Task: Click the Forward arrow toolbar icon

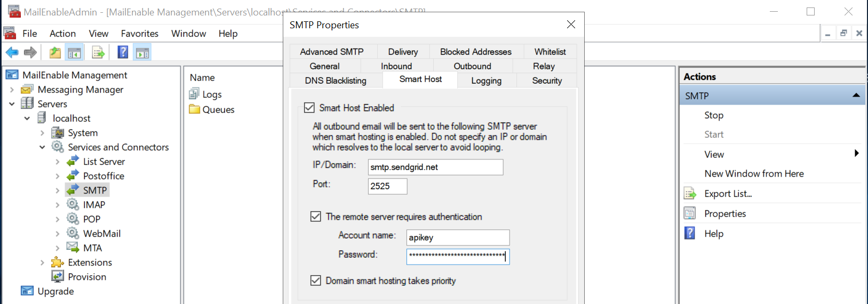Action: [x=30, y=52]
